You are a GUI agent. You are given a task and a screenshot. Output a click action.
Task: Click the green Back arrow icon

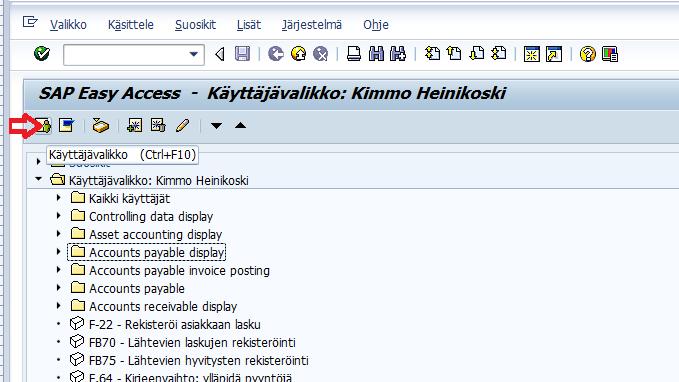276,54
